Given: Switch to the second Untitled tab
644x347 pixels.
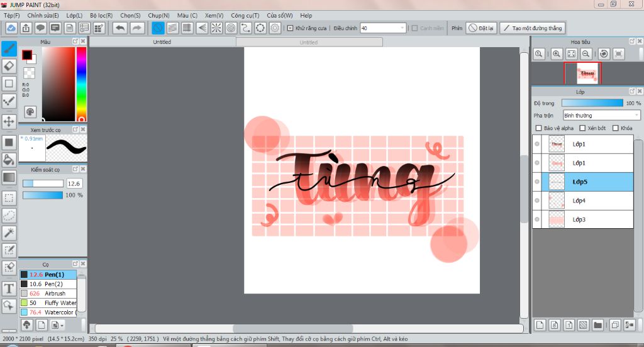Looking at the screenshot, I should pos(309,42).
